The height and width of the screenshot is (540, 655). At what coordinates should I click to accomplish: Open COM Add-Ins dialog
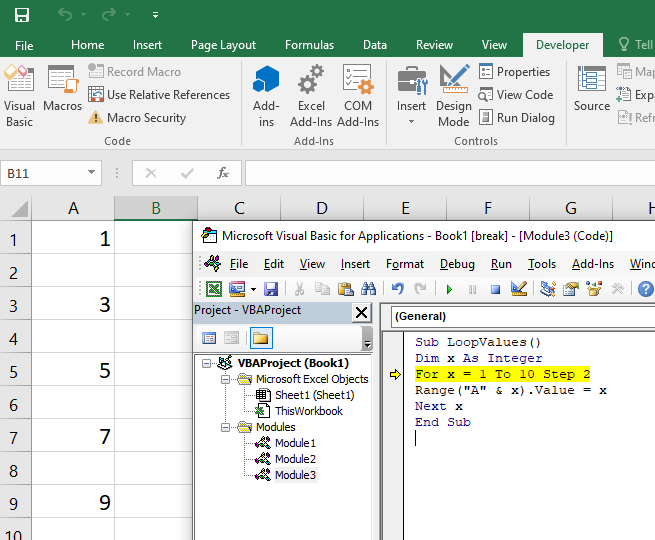pyautogui.click(x=357, y=95)
